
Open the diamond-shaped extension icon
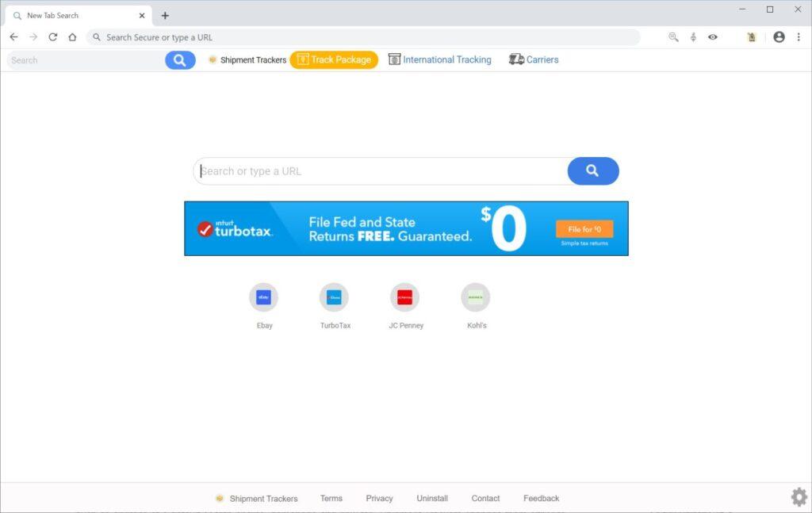(693, 36)
